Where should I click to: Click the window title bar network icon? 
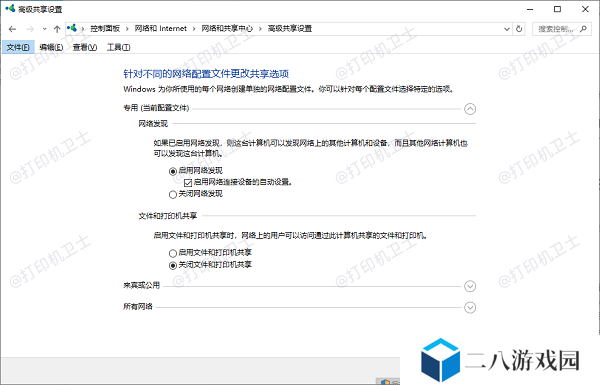pyautogui.click(x=10, y=8)
